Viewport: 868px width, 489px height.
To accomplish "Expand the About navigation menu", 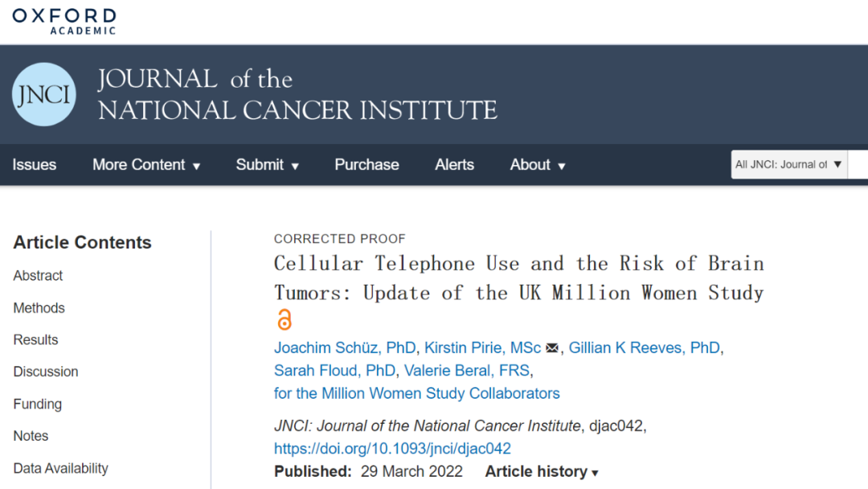I will (538, 165).
